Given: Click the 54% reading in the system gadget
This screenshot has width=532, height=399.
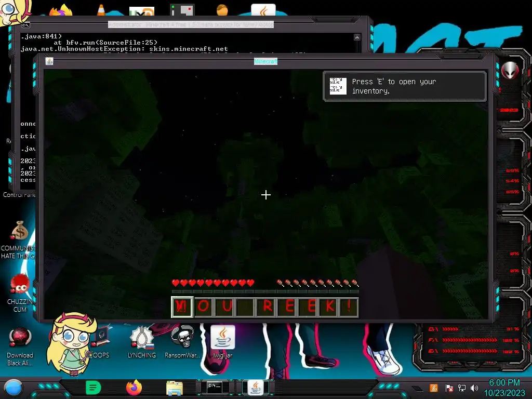Looking at the screenshot, I should (x=512, y=181).
